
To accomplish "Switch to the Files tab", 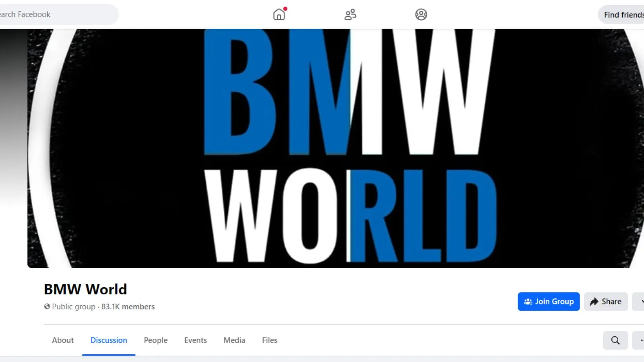I will (x=270, y=340).
